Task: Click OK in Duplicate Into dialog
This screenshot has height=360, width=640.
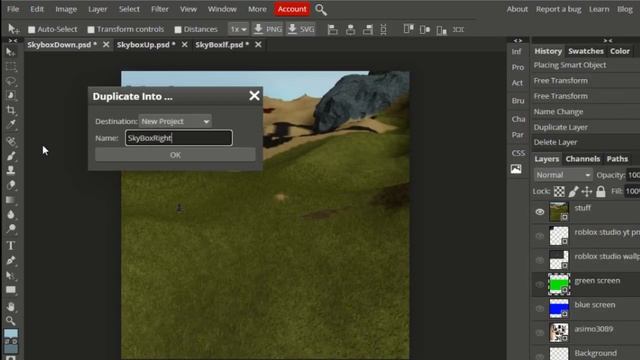Action: pyautogui.click(x=175, y=155)
